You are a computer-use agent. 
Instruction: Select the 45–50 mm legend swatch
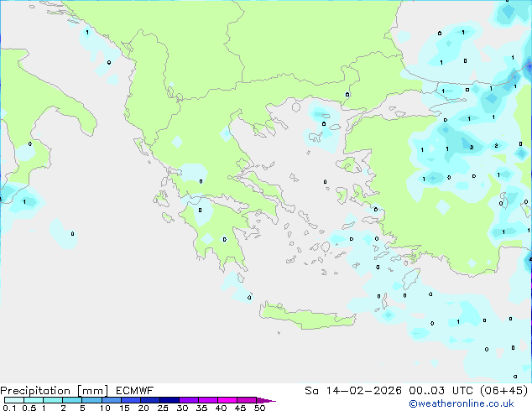(x=247, y=400)
